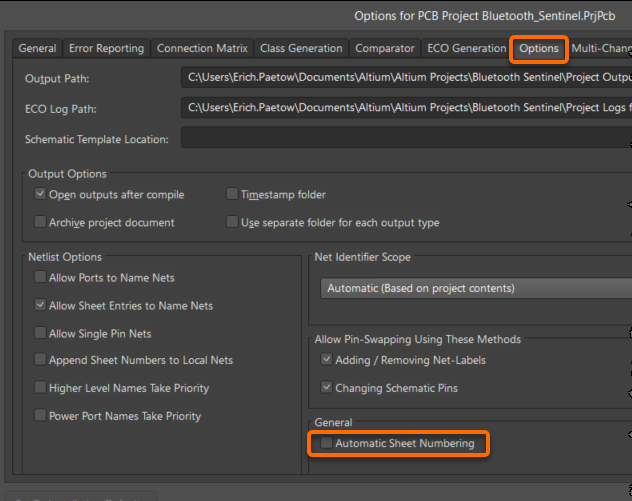The image size is (632, 501).
Task: Check Archive project document
Action: (41, 222)
